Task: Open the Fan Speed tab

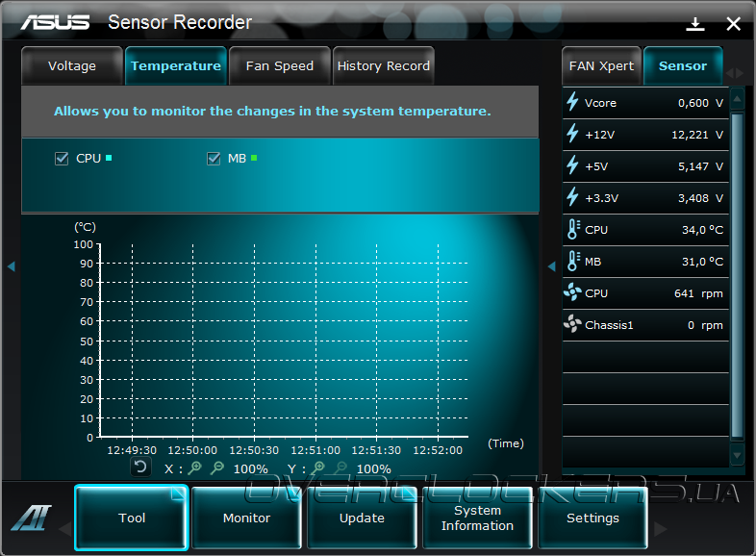Action: pyautogui.click(x=280, y=66)
